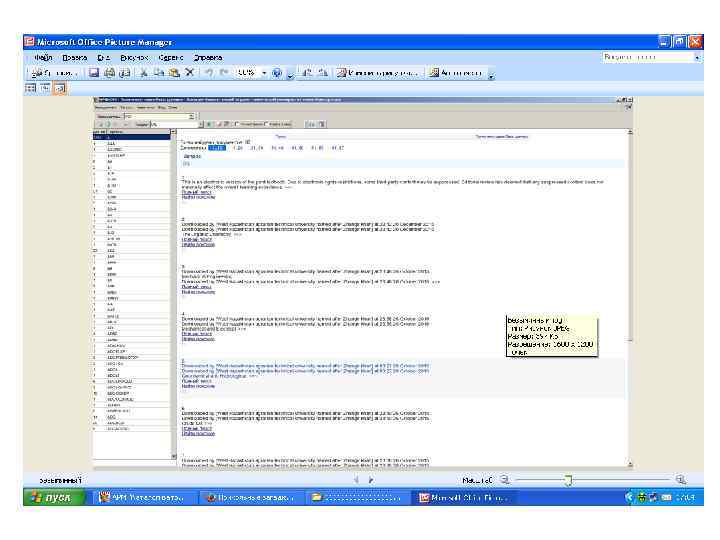The height and width of the screenshot is (540, 720).
Task: Click Microsoft Office Picture Manager taskbar button
Action: click(463, 498)
